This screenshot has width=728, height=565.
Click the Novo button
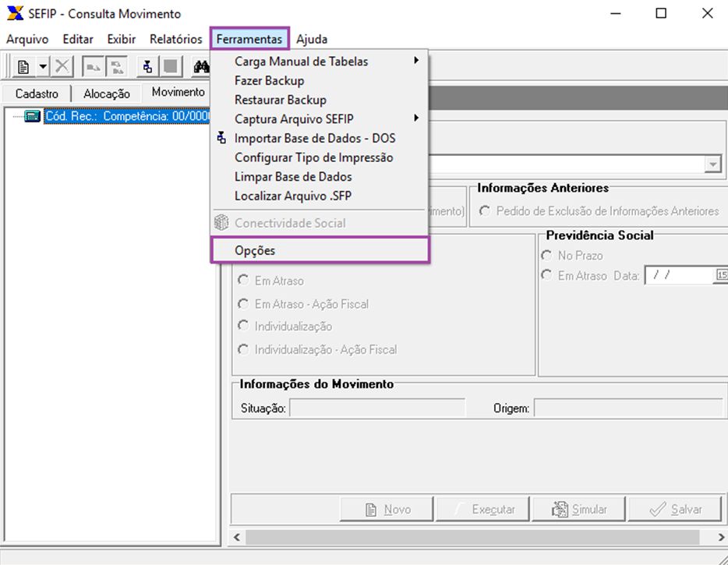[387, 510]
